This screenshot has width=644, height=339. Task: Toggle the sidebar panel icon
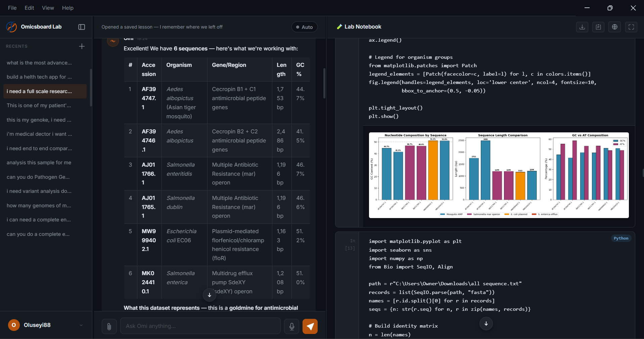coord(82,27)
